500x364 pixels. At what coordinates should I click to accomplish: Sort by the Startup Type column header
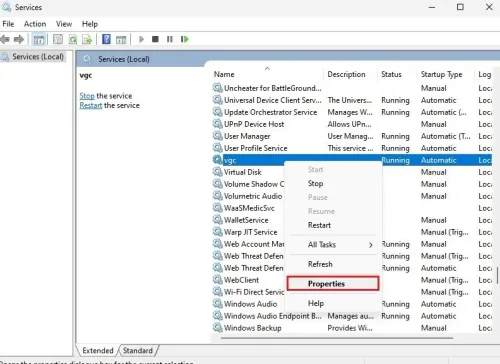click(x=441, y=74)
